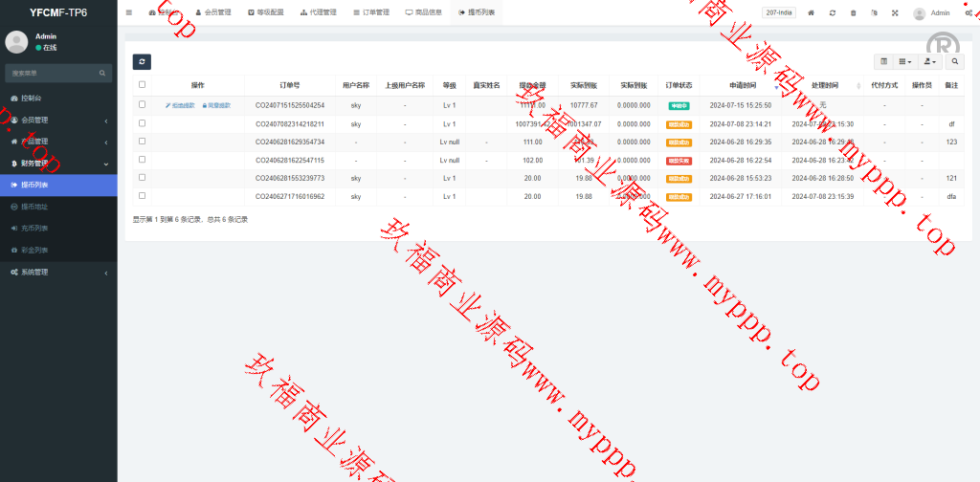Open the table search magnifier button

955,61
